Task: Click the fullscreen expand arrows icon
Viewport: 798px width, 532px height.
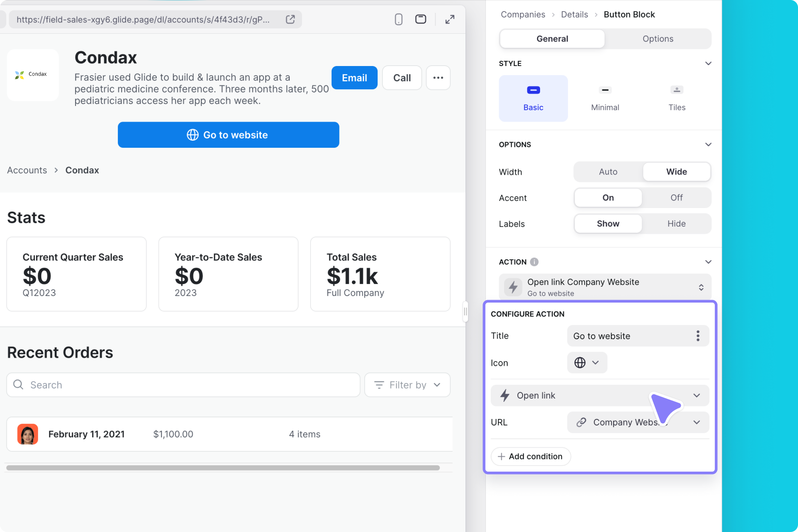Action: [x=449, y=19]
